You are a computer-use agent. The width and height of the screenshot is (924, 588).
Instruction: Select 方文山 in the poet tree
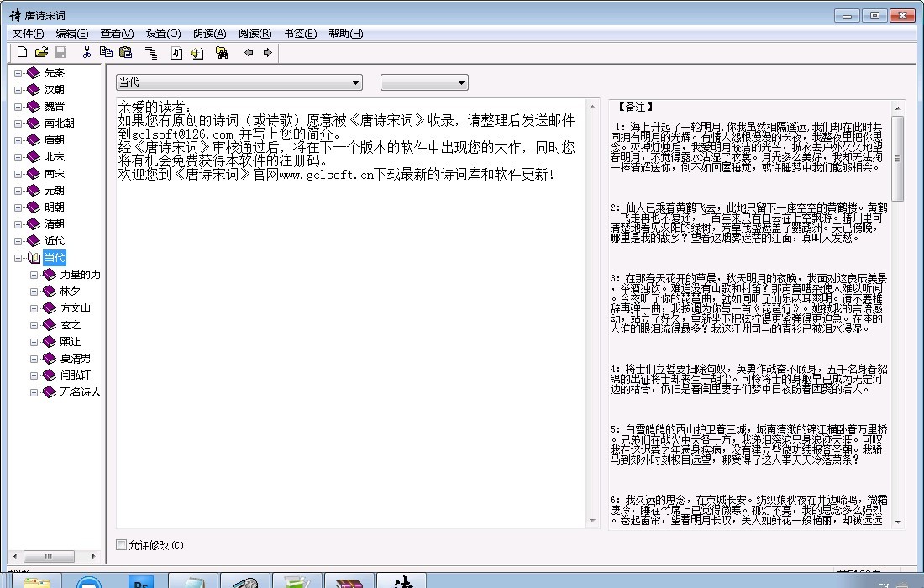[x=75, y=308]
